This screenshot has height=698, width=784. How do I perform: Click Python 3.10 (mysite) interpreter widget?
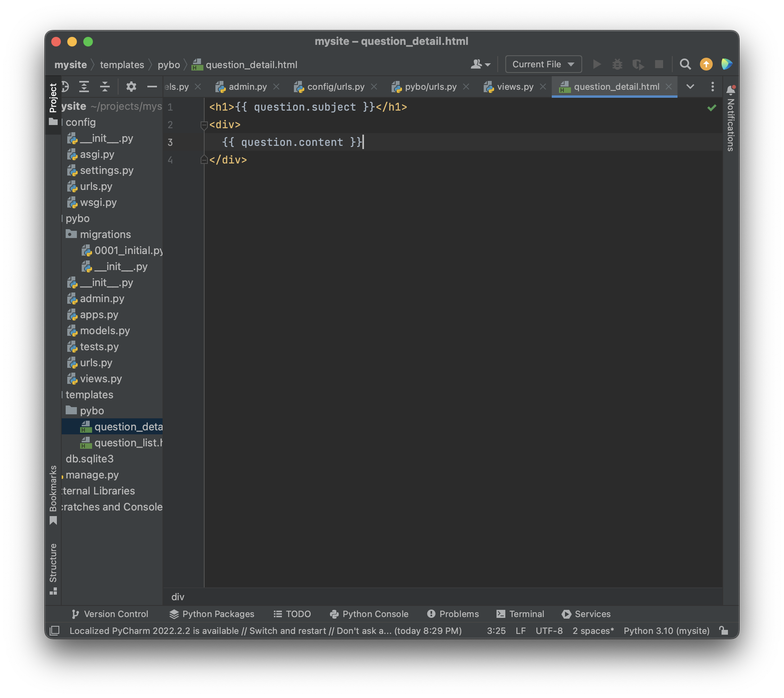[666, 631]
